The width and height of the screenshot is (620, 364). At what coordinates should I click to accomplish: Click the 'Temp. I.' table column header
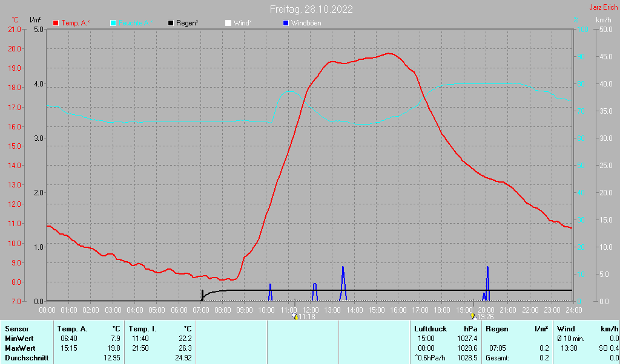(x=142, y=329)
